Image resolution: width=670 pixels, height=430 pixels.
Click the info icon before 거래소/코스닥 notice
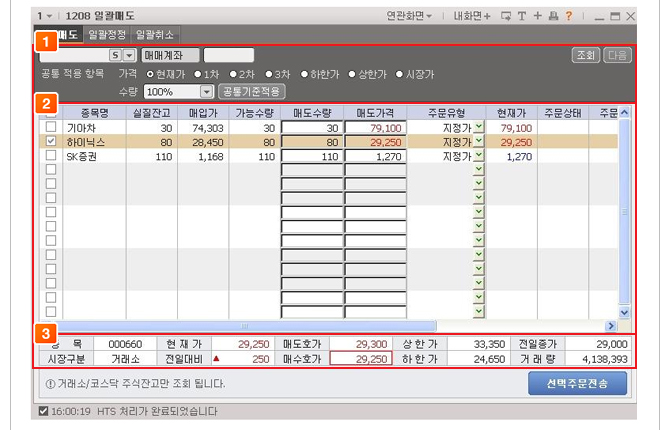50,383
